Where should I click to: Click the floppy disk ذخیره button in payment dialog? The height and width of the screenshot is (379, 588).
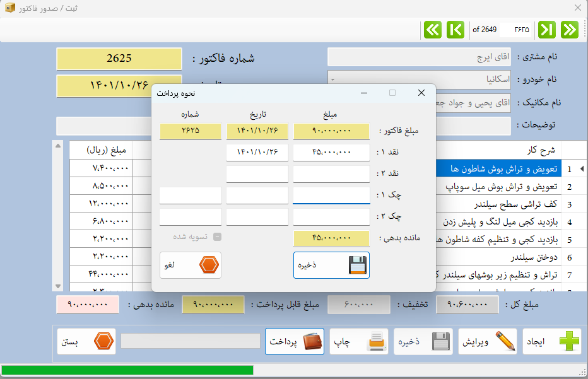point(331,265)
